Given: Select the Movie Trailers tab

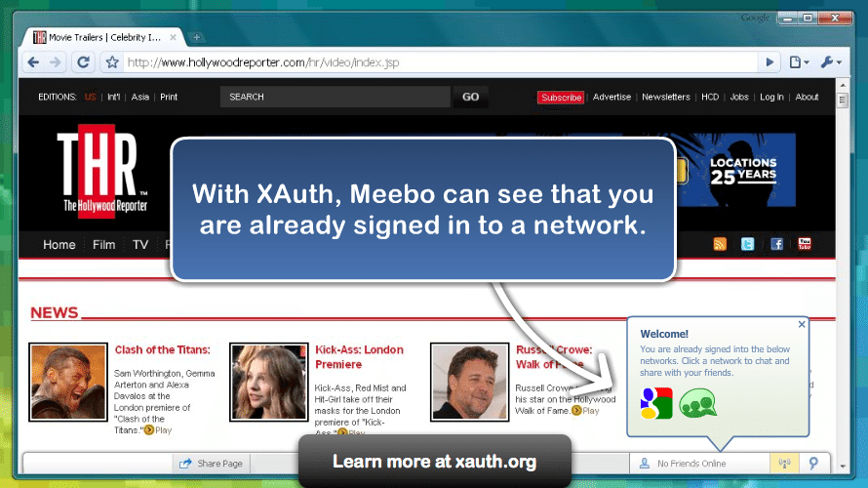Looking at the screenshot, I should (102, 37).
